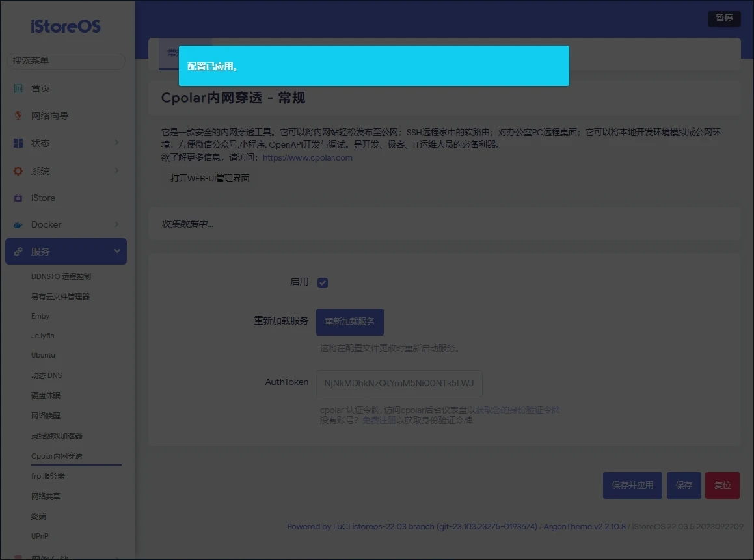
Task: Select Cpolar内网穿透 menu item
Action: [57, 456]
